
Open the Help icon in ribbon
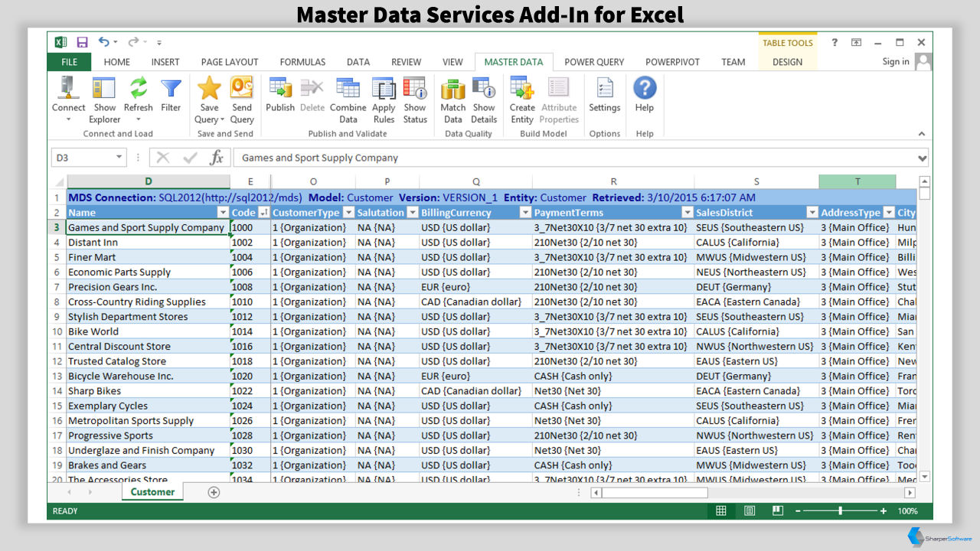pos(645,88)
